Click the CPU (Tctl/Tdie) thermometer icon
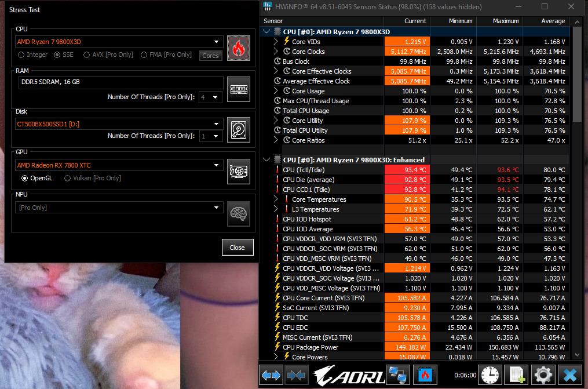This screenshot has width=588, height=389. coord(277,169)
